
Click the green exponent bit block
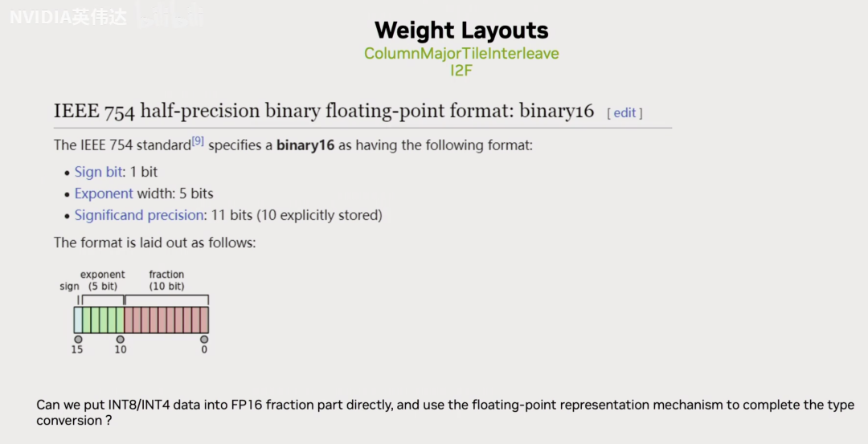pos(103,320)
